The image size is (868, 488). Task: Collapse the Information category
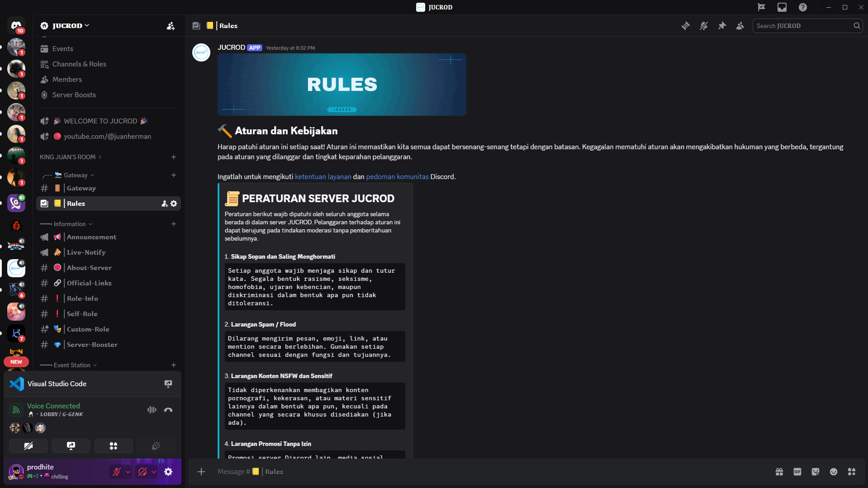pos(66,224)
